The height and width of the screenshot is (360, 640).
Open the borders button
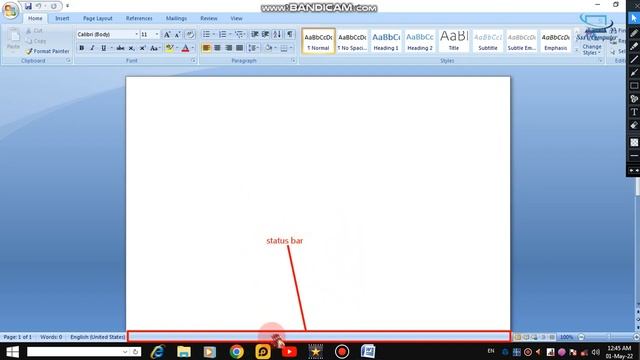[284, 48]
